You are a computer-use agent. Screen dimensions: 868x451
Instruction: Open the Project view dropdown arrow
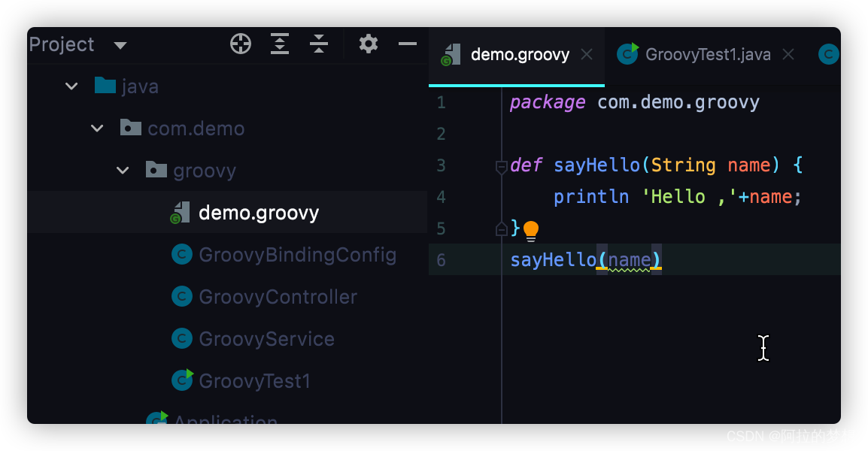[x=120, y=45]
